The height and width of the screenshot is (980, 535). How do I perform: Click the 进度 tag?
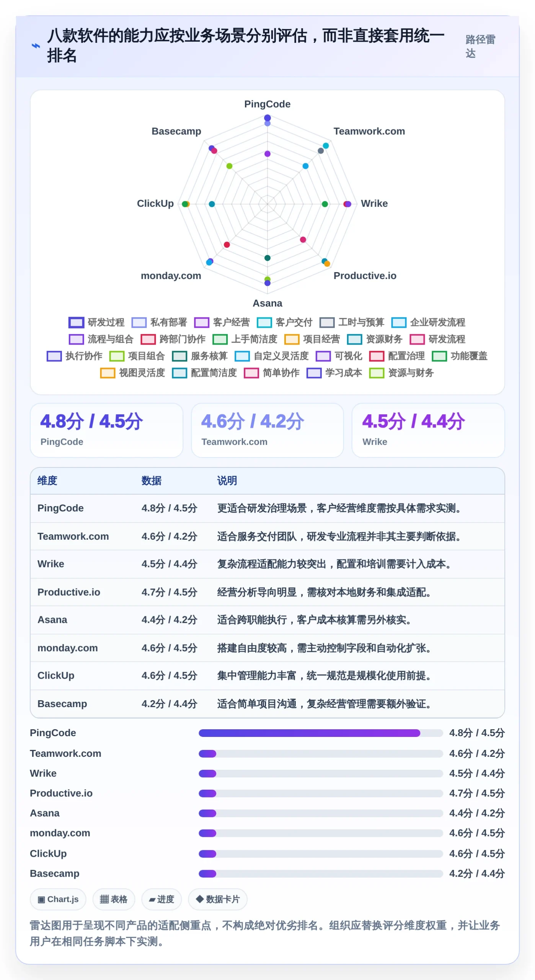(161, 900)
